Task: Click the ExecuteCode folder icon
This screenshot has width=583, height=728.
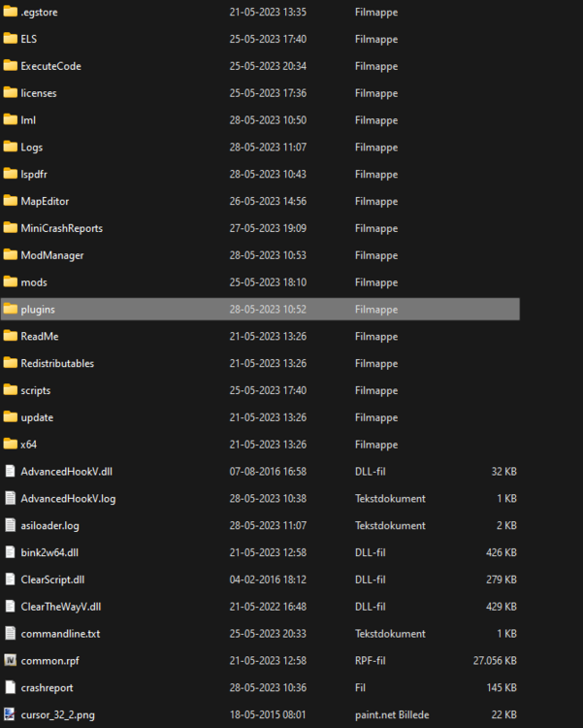Action: 11,65
